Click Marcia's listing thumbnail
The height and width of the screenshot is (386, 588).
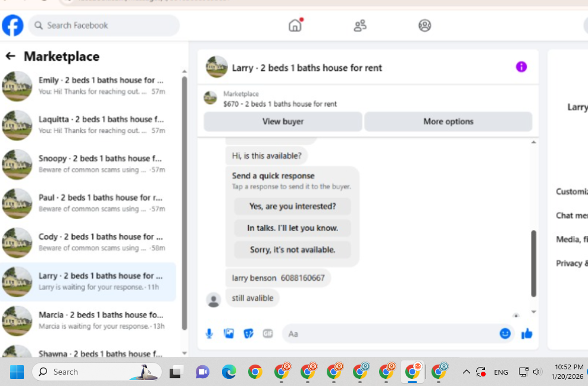[x=17, y=320]
